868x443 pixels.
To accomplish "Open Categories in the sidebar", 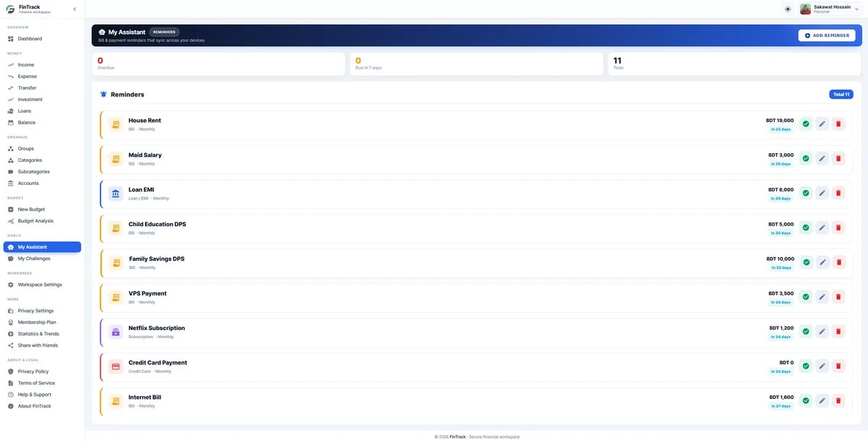I will click(42, 160).
